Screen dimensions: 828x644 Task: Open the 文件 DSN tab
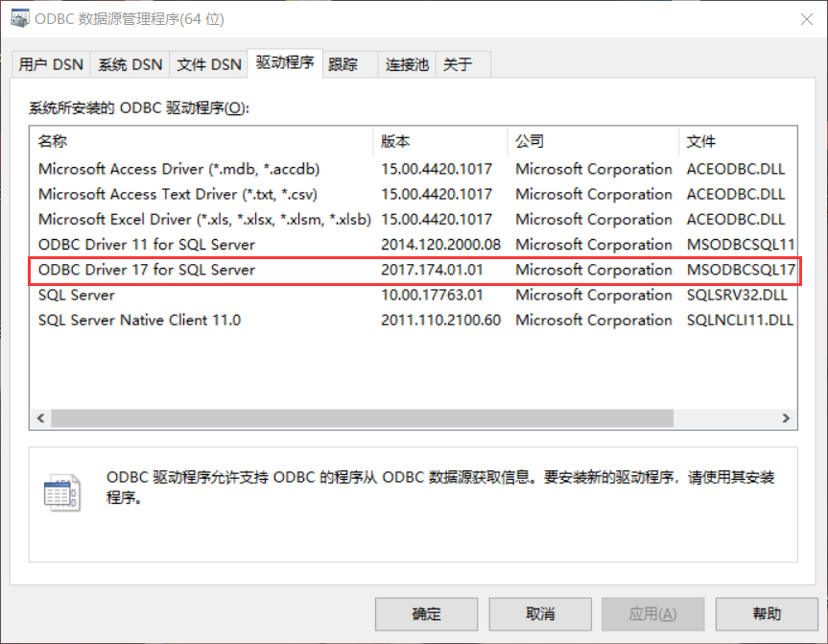coord(208,64)
